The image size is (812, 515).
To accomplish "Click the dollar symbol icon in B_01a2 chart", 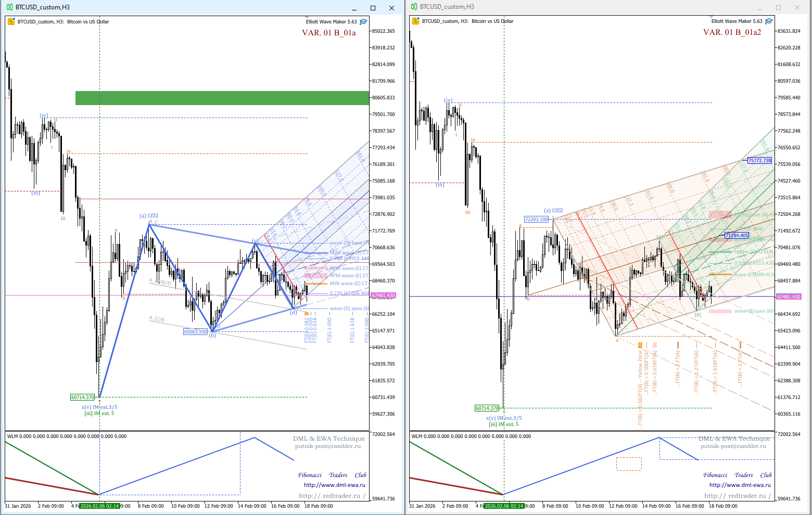I will 415,21.
